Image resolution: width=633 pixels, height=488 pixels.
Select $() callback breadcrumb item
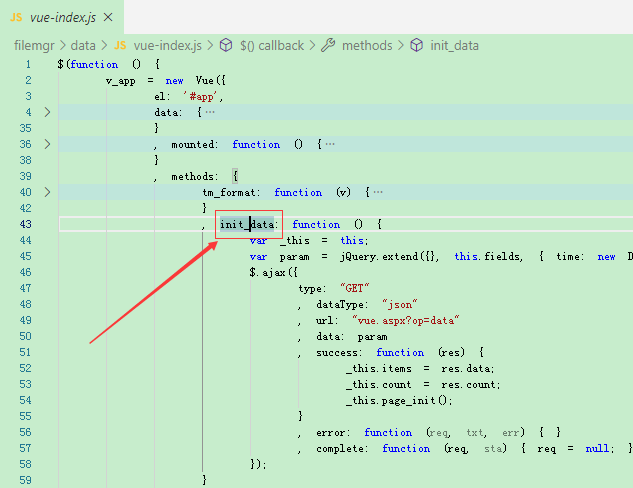[272, 46]
